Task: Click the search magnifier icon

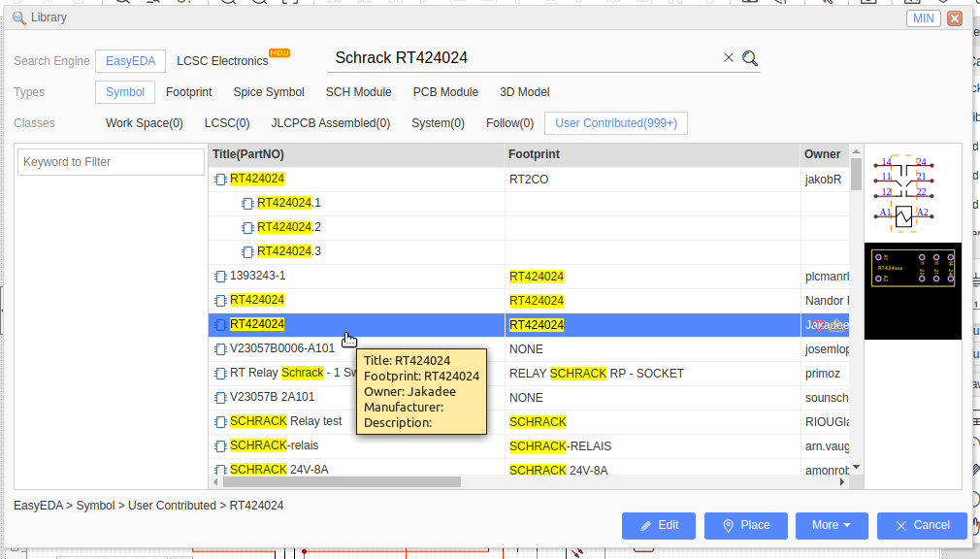Action: pos(750,58)
